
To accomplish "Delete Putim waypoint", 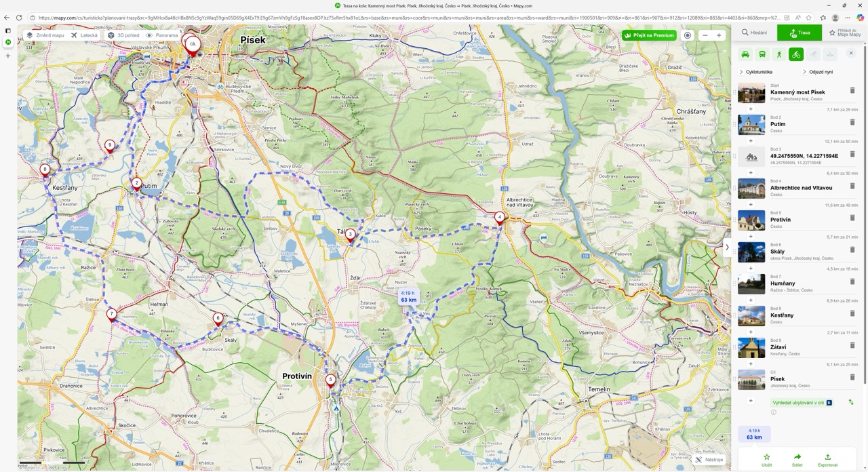I will [852, 122].
